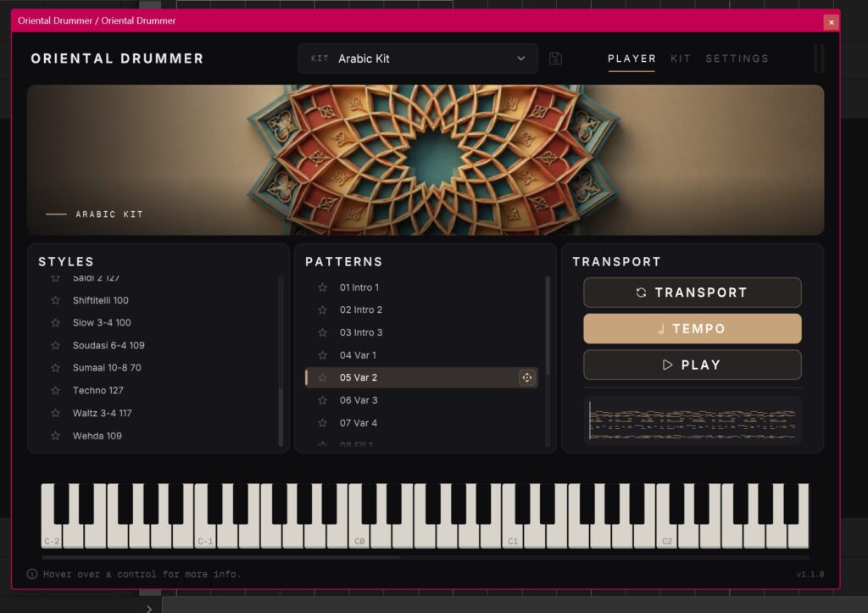Click the drag-pattern icon on 05 Var 2

[526, 377]
